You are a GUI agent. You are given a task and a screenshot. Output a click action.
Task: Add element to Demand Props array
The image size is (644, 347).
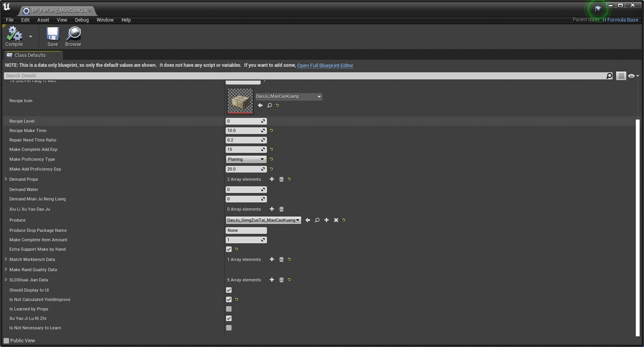point(272,179)
